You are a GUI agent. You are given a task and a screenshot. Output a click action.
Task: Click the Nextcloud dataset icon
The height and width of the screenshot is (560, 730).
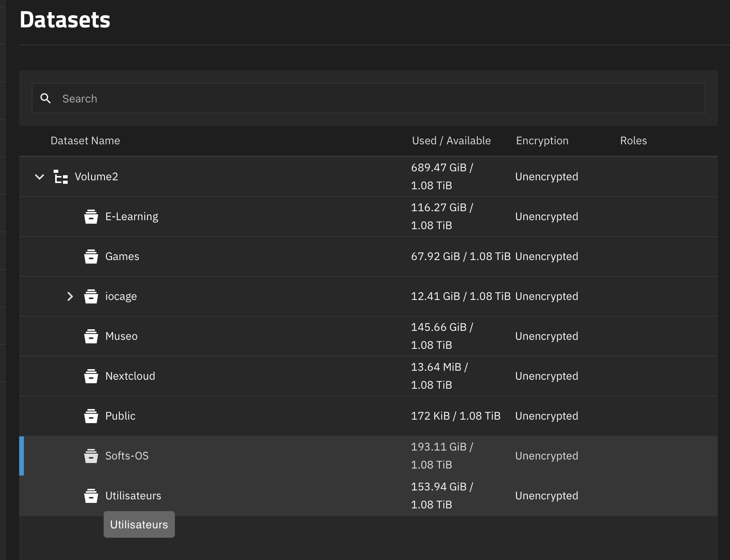tap(91, 376)
